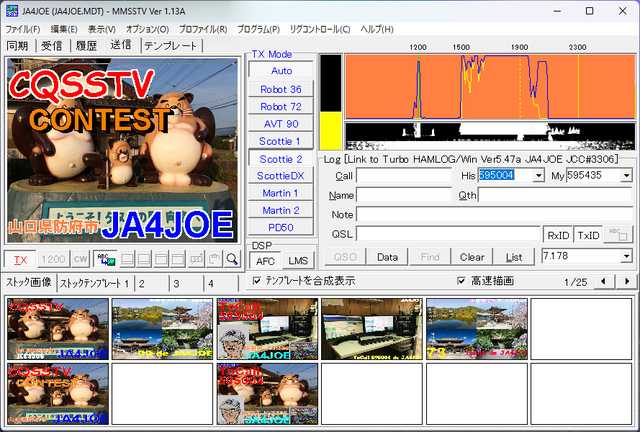Open the 編集(E) menu
The image size is (640, 432).
click(64, 29)
